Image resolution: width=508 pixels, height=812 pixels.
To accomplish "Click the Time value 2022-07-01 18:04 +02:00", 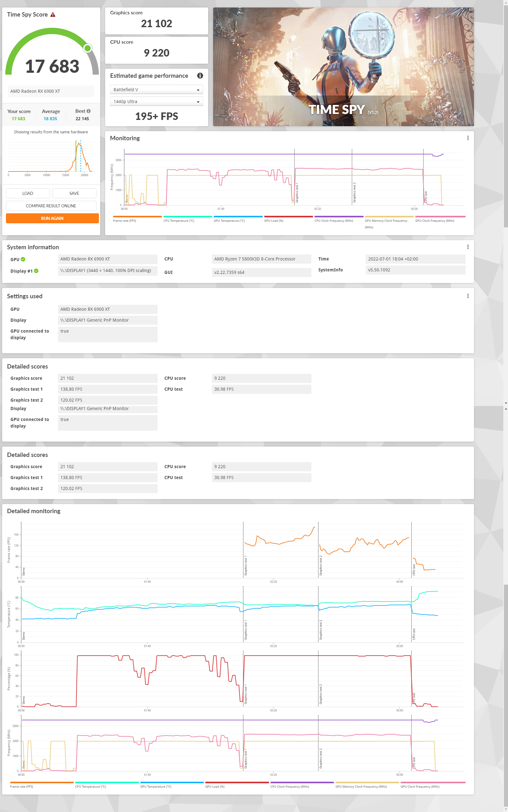I will [x=415, y=259].
